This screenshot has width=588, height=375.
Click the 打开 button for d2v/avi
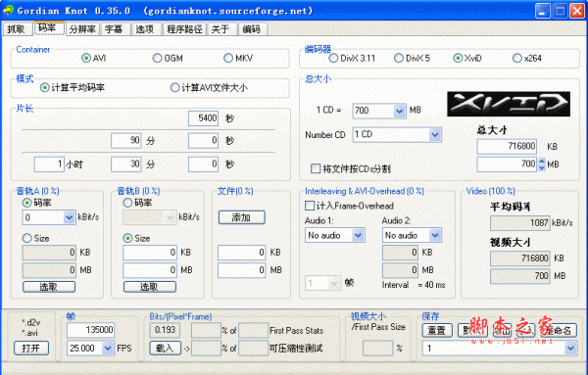click(x=31, y=349)
